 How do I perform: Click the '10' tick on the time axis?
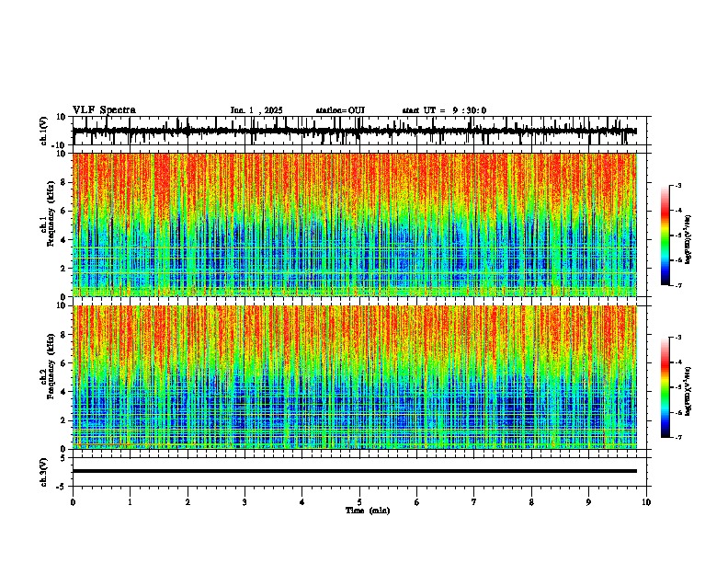[x=646, y=501]
